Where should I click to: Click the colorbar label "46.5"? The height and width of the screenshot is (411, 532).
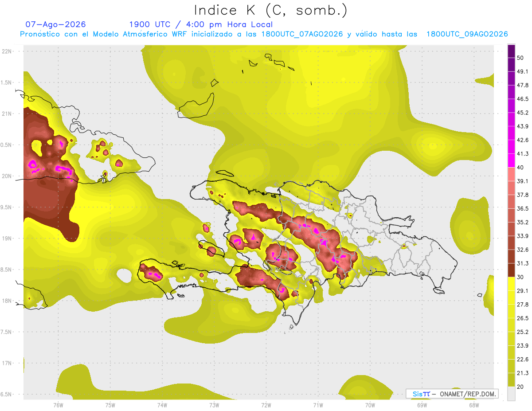click(523, 99)
